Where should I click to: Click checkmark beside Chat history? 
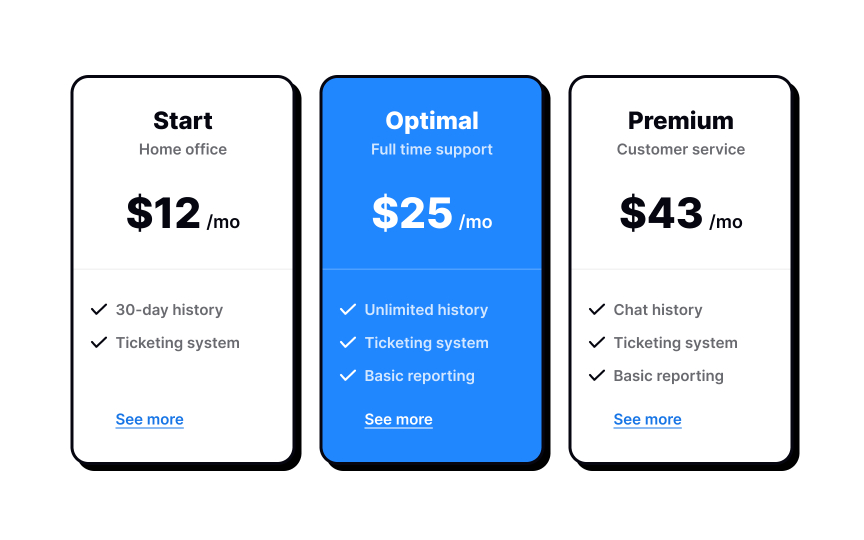(597, 310)
